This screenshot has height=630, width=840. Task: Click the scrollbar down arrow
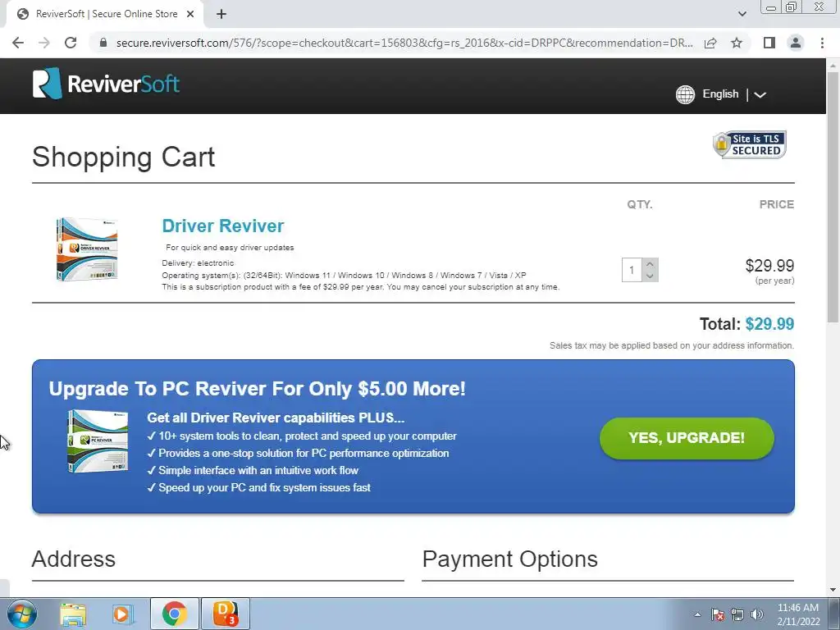[x=833, y=590]
